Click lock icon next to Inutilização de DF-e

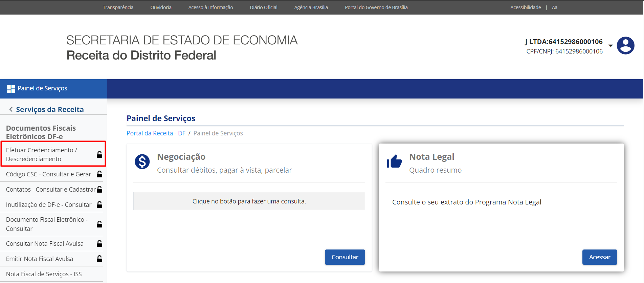pyautogui.click(x=99, y=204)
